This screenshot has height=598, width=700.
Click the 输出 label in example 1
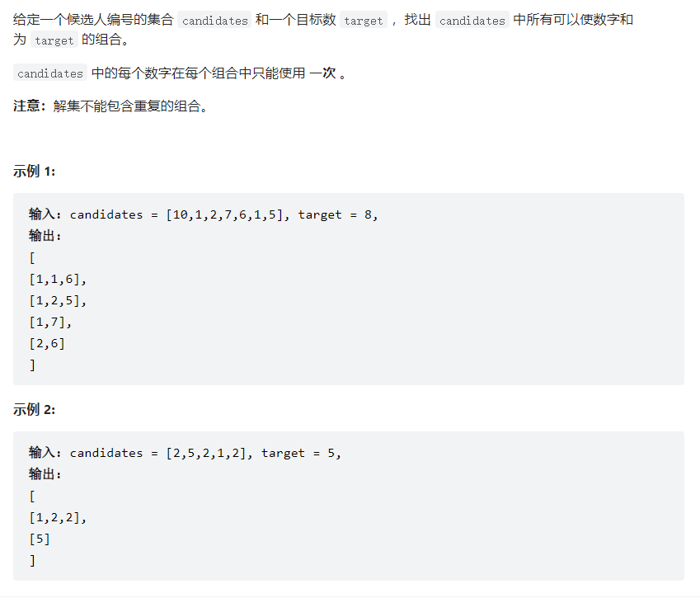click(45, 236)
